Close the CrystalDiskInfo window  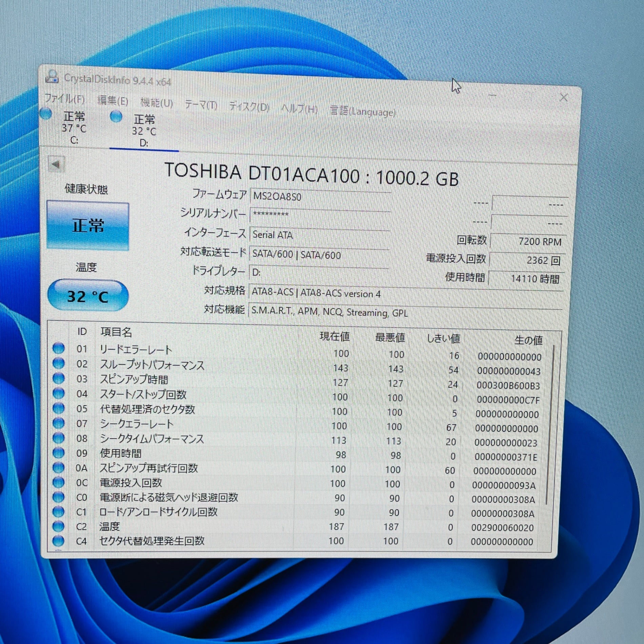tap(564, 98)
